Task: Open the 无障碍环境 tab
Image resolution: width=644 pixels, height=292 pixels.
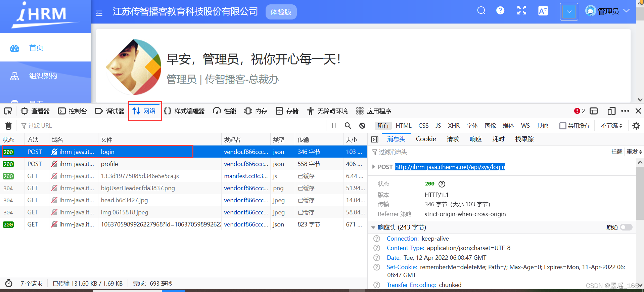Action: tap(327, 111)
